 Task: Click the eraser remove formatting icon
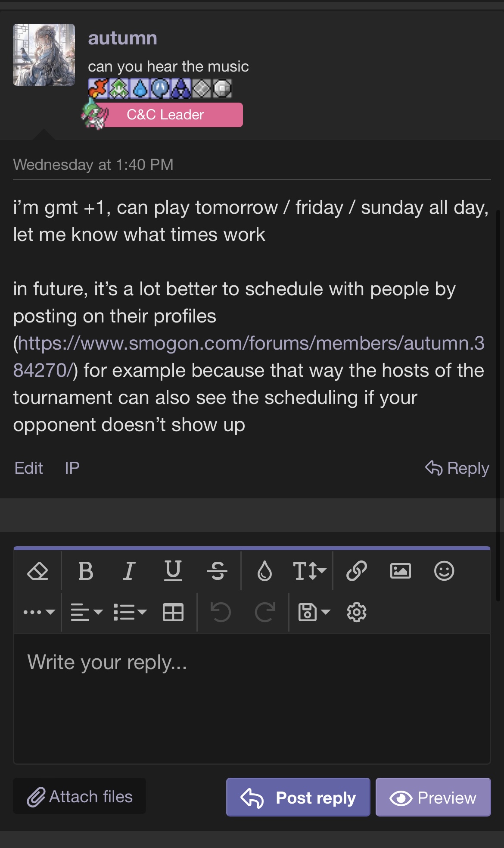pyautogui.click(x=38, y=571)
